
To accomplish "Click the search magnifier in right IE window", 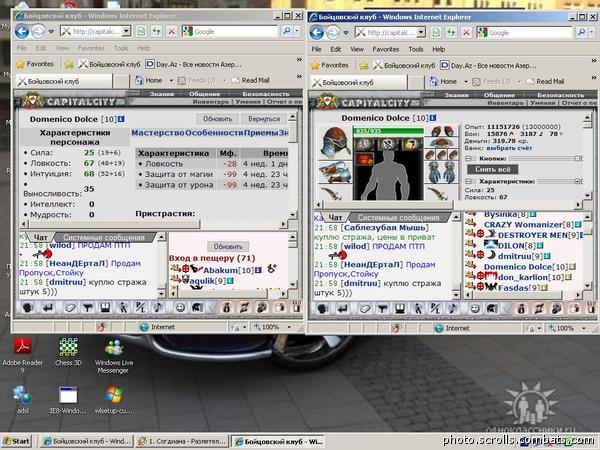I will 580,32.
